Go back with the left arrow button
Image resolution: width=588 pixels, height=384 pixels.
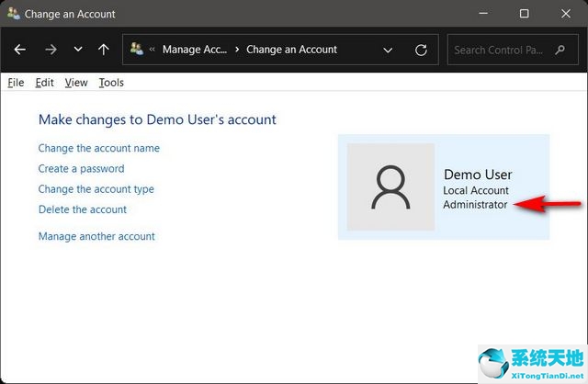click(x=20, y=50)
